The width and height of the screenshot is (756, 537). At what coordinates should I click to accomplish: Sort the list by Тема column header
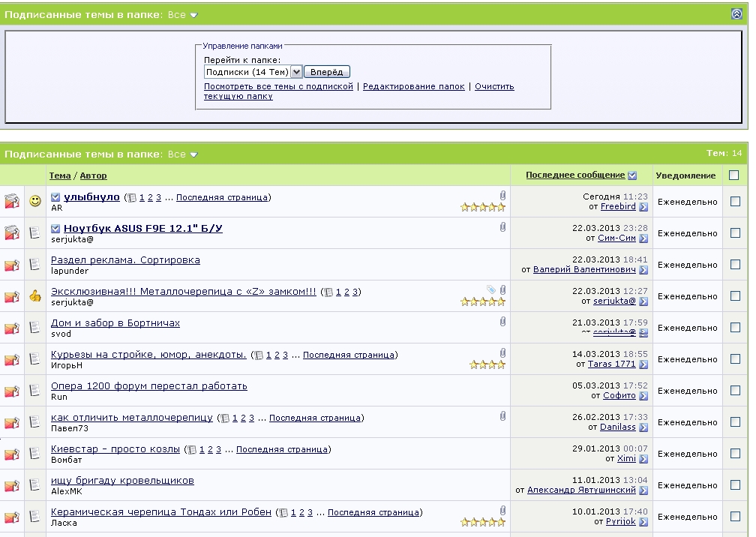[60, 175]
